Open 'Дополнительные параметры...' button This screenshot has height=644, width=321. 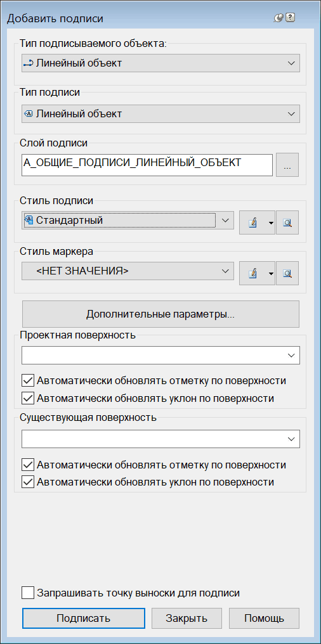160,314
